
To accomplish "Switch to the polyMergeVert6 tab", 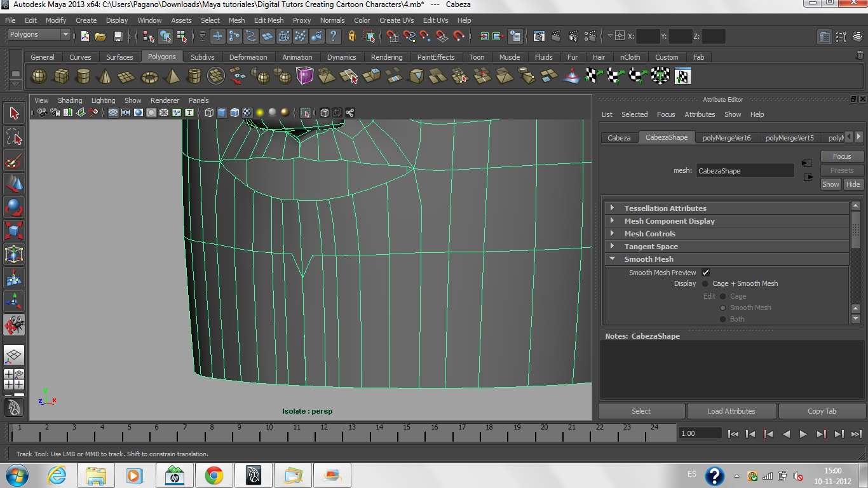I will click(x=726, y=138).
